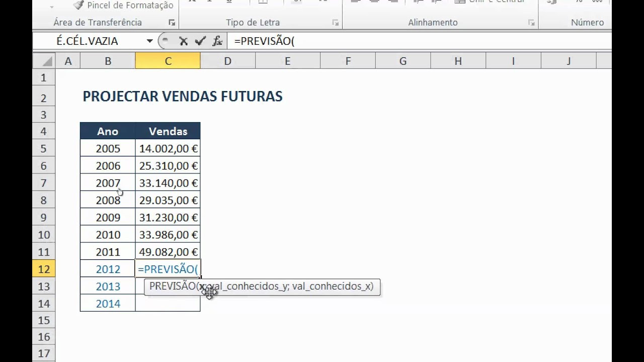Image resolution: width=644 pixels, height=362 pixels.
Task: Click val_conhecidos_y in the function tooltip
Action: click(248, 287)
